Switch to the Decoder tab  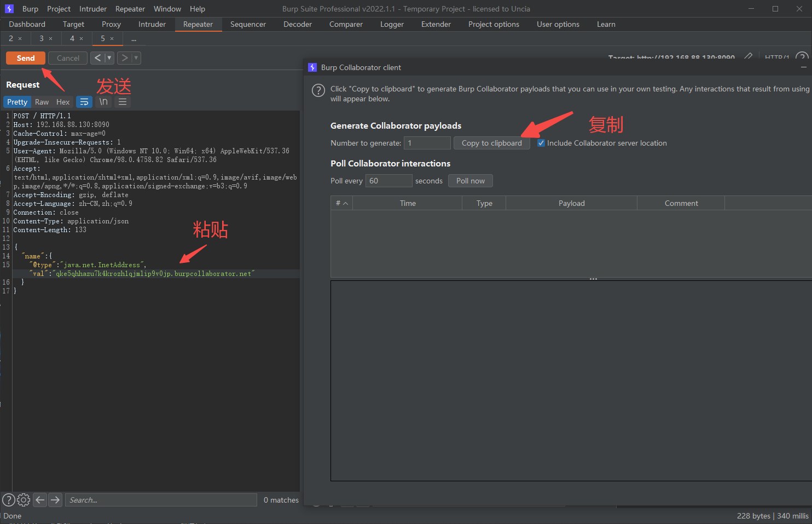[298, 24]
